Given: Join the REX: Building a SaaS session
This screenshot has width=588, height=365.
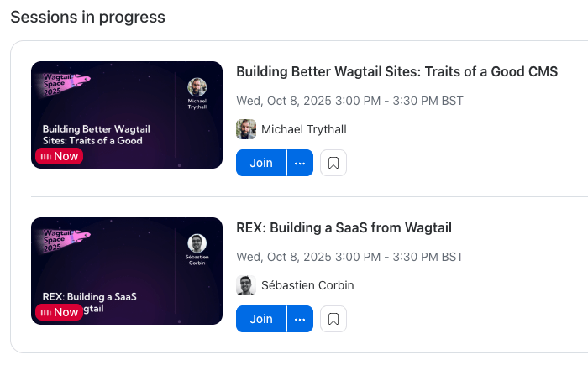Looking at the screenshot, I should (261, 319).
